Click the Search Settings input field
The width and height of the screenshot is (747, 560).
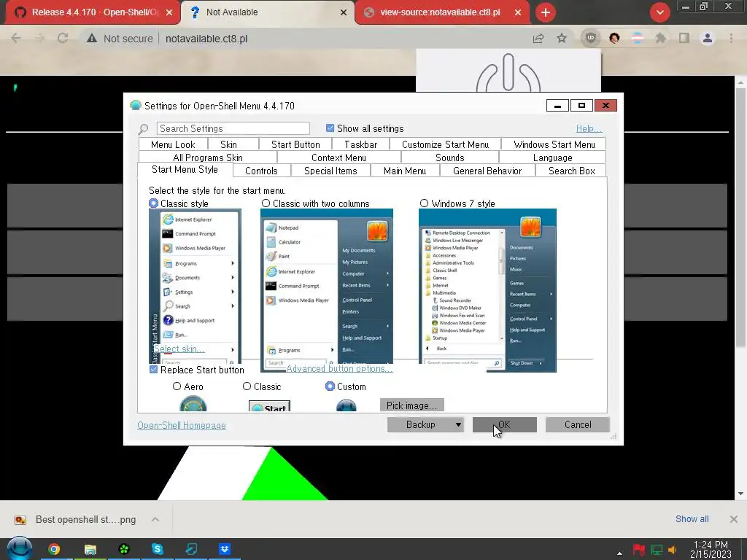click(x=233, y=128)
